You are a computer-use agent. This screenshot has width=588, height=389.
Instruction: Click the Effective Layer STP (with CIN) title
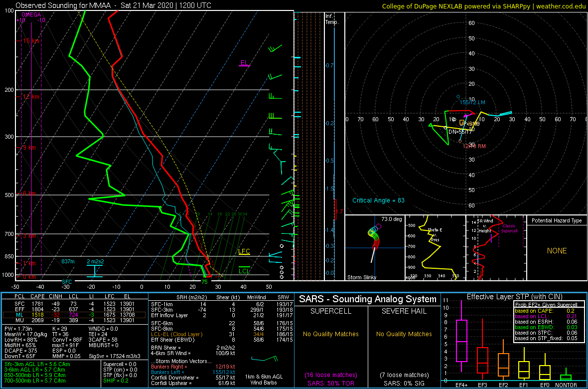pyautogui.click(x=514, y=297)
